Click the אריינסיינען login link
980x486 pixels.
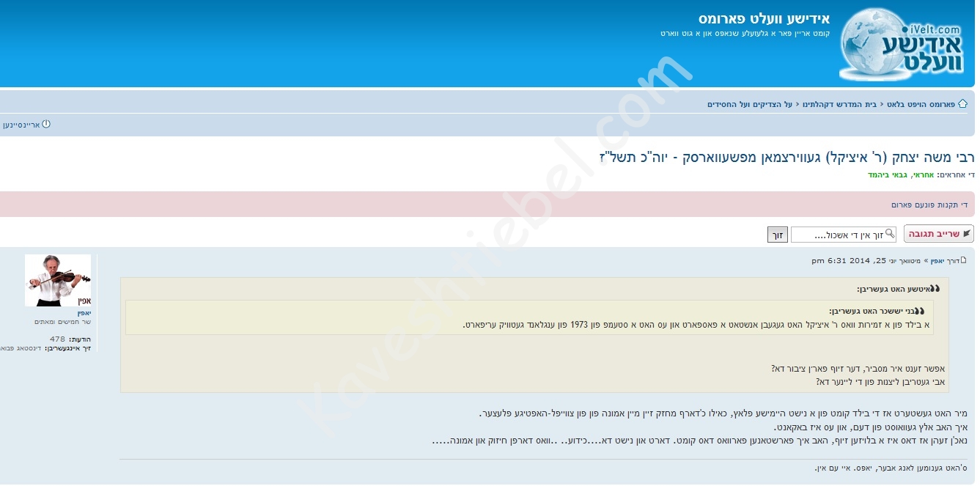(x=21, y=125)
